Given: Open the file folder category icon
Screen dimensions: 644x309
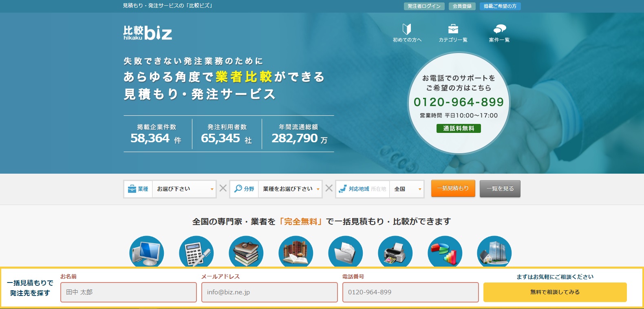Looking at the screenshot, I should pyautogui.click(x=346, y=252).
